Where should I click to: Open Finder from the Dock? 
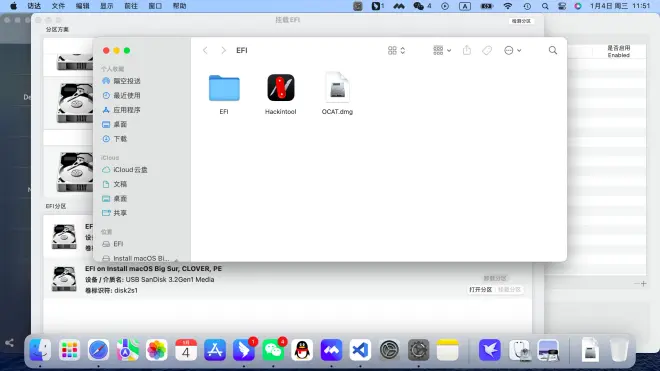[x=40, y=350]
